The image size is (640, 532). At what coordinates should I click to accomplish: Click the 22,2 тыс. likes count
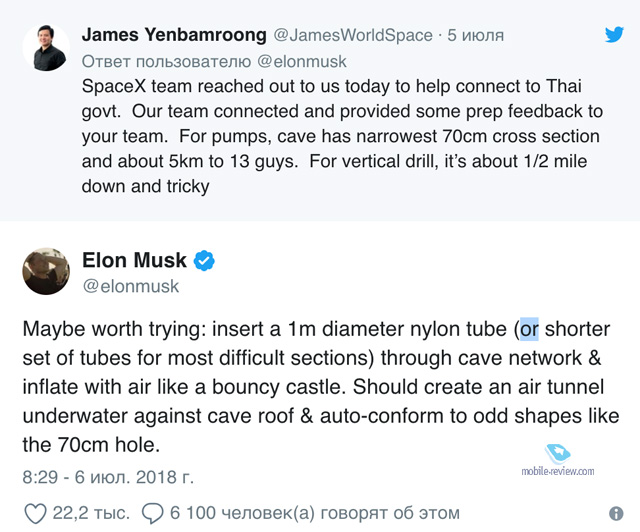pos(91,513)
